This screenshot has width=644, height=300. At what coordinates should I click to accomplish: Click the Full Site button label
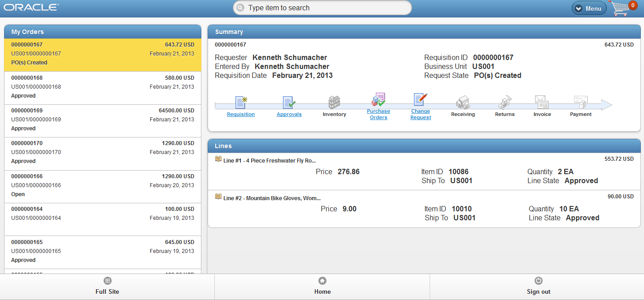coord(107,291)
